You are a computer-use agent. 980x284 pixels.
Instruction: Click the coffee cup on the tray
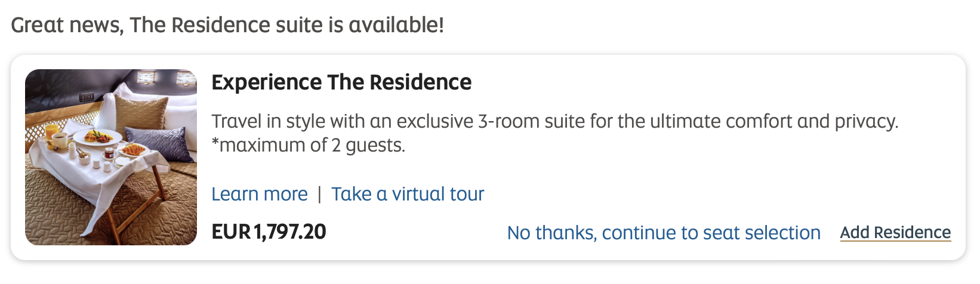point(60,140)
